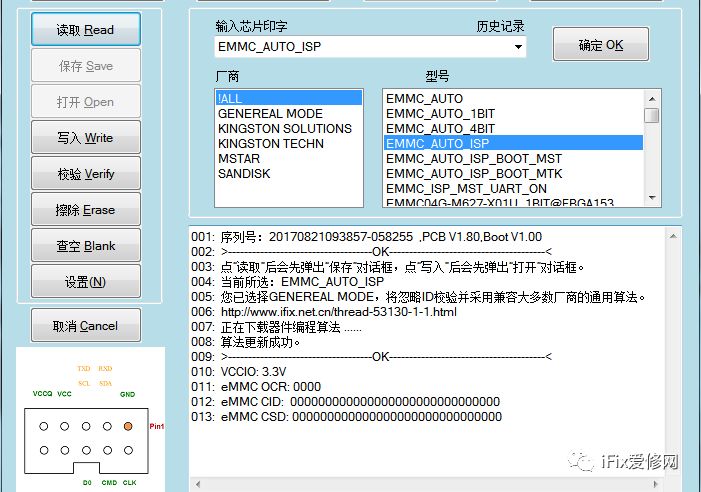Click the 读取 Read button

click(85, 30)
